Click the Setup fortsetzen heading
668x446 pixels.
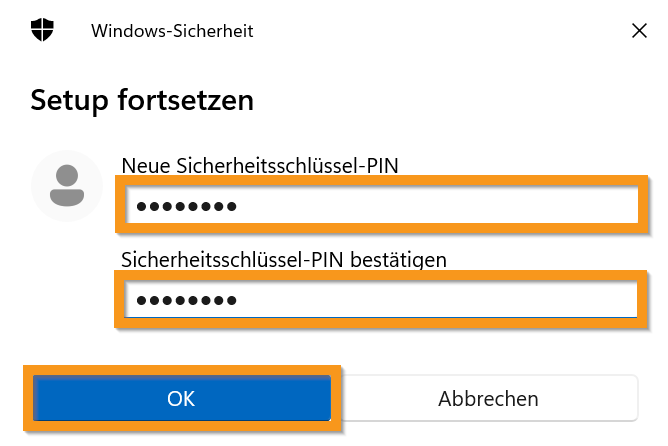click(x=142, y=100)
